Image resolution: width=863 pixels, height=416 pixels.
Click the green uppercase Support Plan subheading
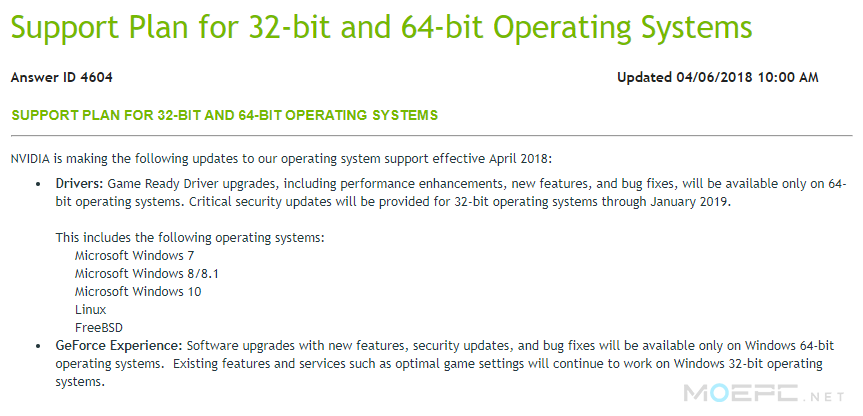click(225, 116)
